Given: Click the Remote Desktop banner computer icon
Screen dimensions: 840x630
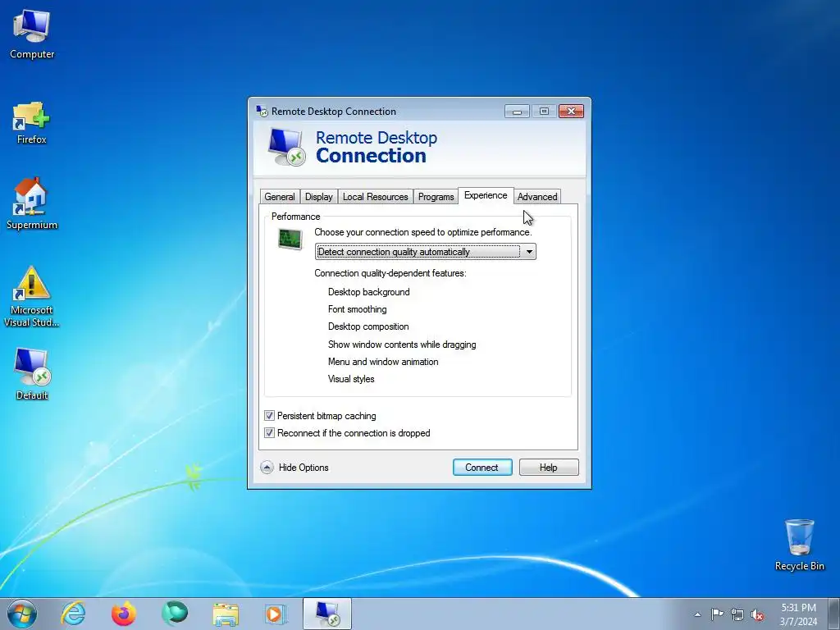Looking at the screenshot, I should [286, 147].
